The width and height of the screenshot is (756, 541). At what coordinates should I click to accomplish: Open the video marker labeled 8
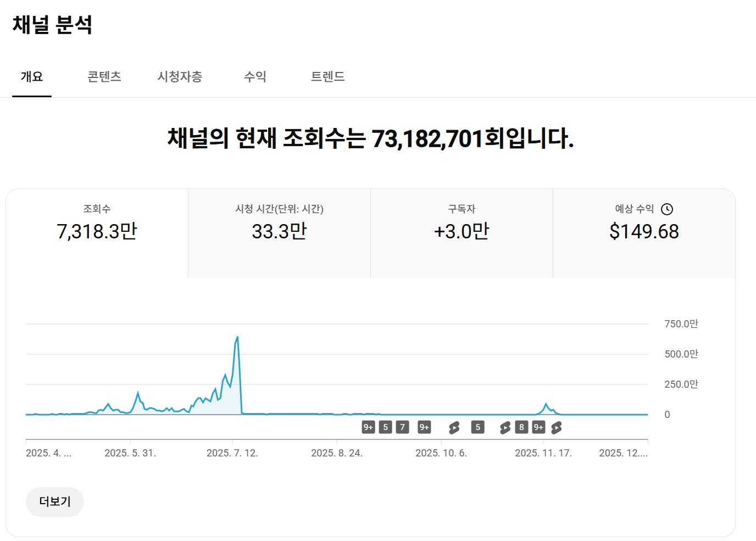521,427
